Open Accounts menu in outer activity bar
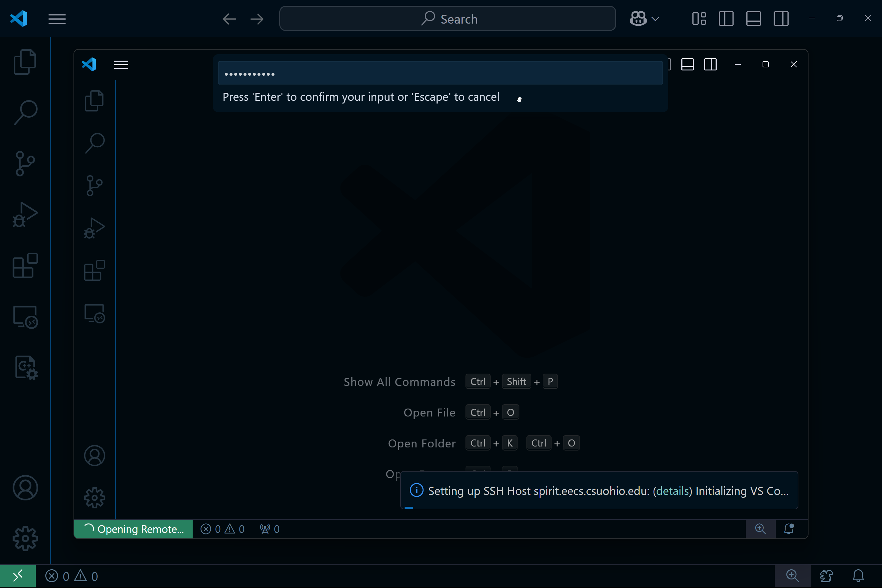Screen dimensions: 882x588 coord(25,488)
